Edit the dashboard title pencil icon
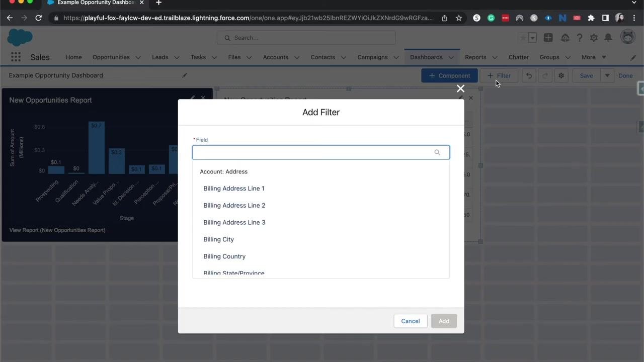The image size is (644, 362). tap(185, 75)
